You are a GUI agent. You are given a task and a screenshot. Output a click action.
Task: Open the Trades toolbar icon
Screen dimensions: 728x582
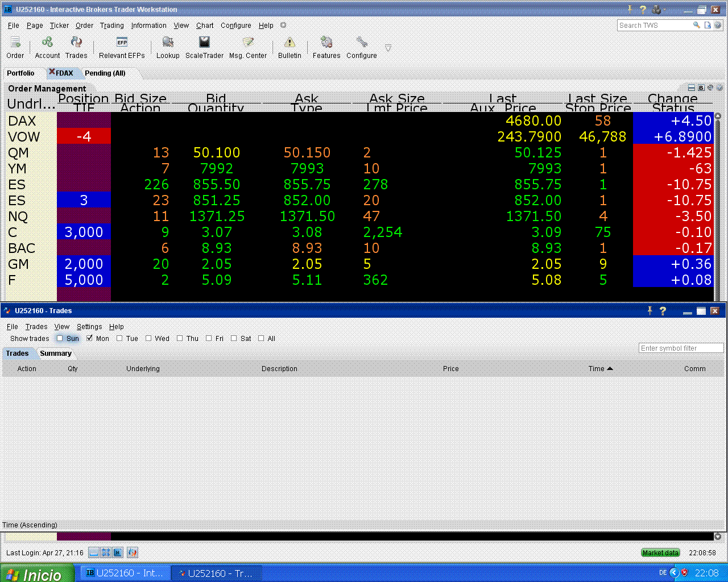(x=76, y=47)
